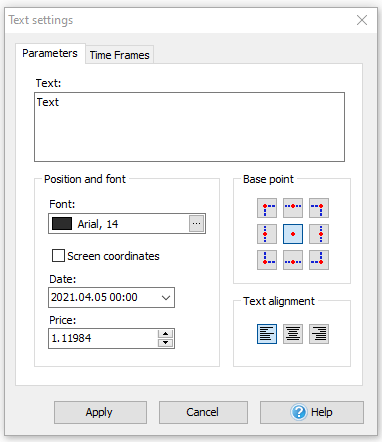Open font chooser with ellipsis button
This screenshot has height=442, width=382.
click(196, 223)
